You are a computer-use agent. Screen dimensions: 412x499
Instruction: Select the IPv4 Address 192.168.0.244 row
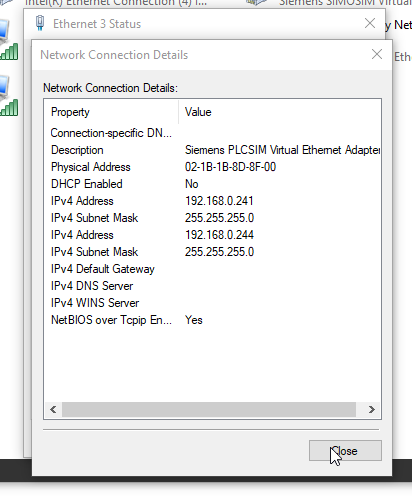pos(212,235)
